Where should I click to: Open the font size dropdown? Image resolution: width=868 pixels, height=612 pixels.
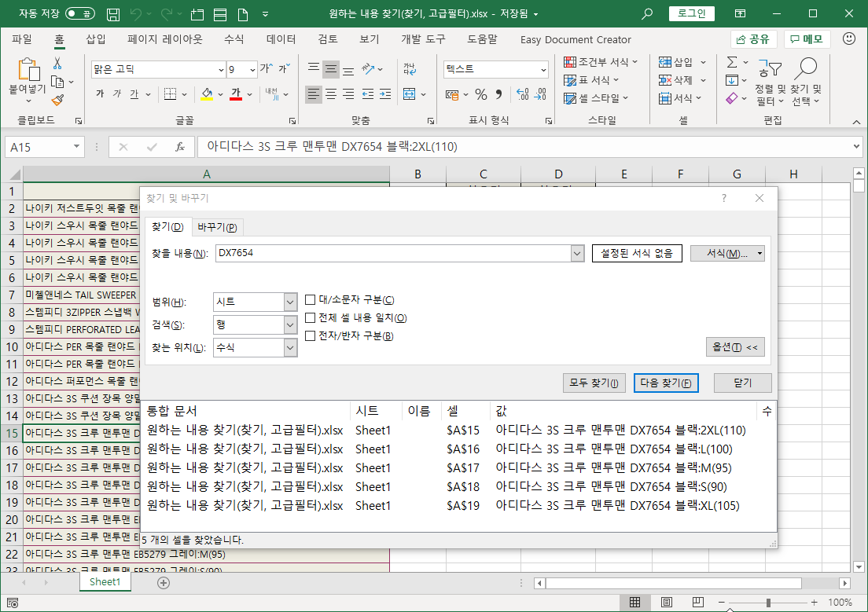252,70
